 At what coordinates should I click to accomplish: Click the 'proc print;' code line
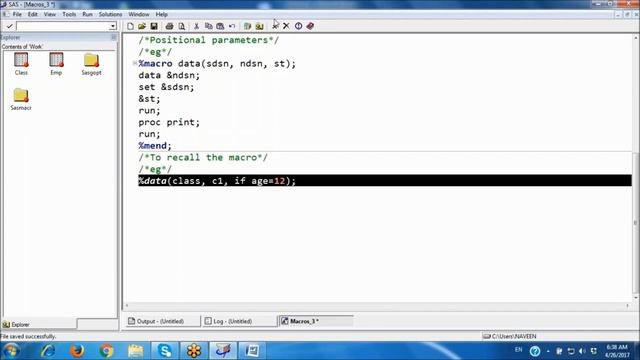point(169,122)
